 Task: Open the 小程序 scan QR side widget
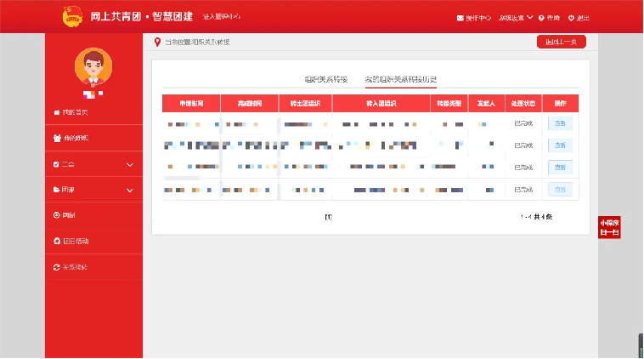[609, 227]
